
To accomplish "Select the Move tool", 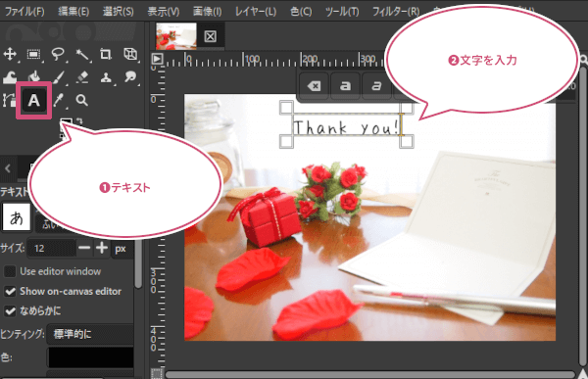I will [x=10, y=54].
